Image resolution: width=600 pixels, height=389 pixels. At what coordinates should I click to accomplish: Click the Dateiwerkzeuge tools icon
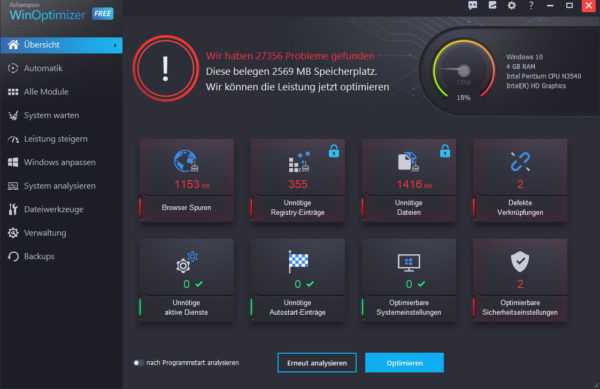(x=13, y=209)
